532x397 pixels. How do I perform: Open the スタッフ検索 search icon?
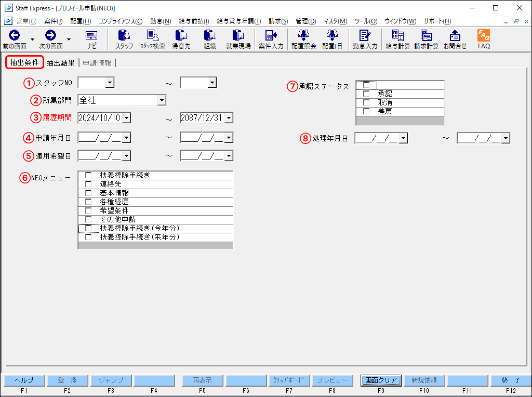[x=152, y=39]
